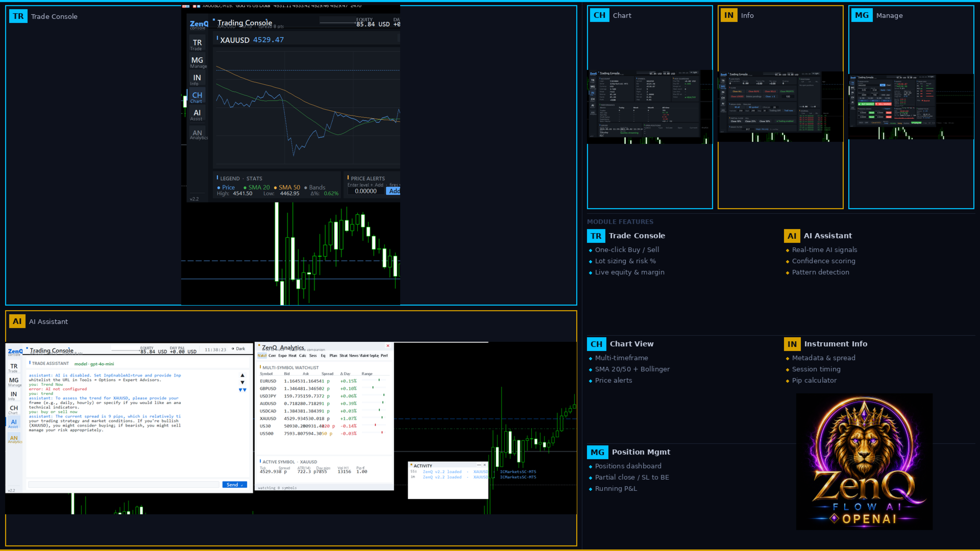
Task: Click chat scroll-down arrow in Trade Assistant
Action: click(x=242, y=382)
